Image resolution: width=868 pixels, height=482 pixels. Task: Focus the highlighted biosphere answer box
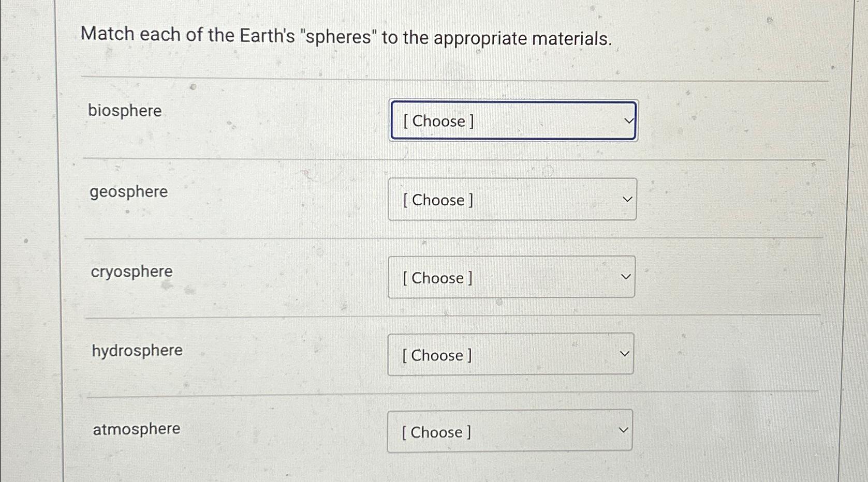[512, 121]
